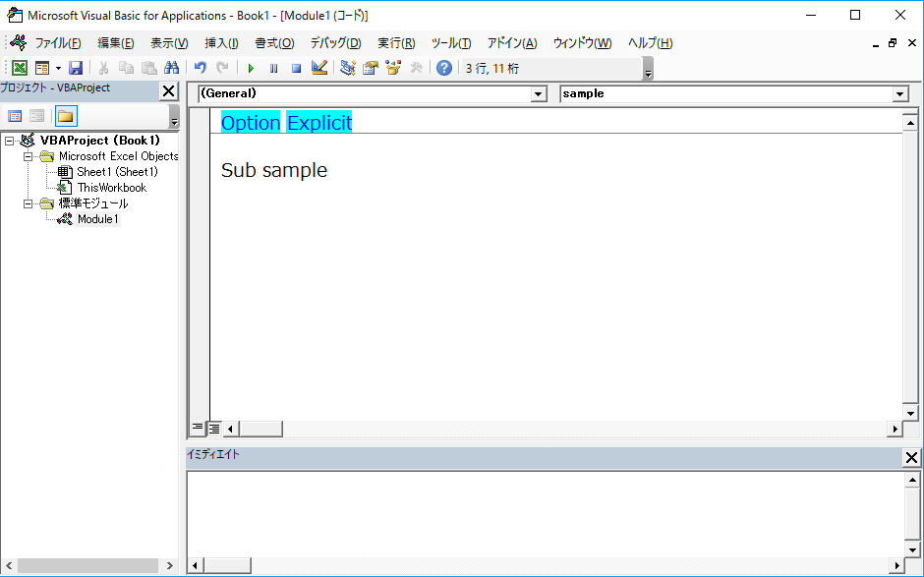The image size is (924, 577).
Task: Open Project Explorer from the toolbar
Action: pos(348,68)
